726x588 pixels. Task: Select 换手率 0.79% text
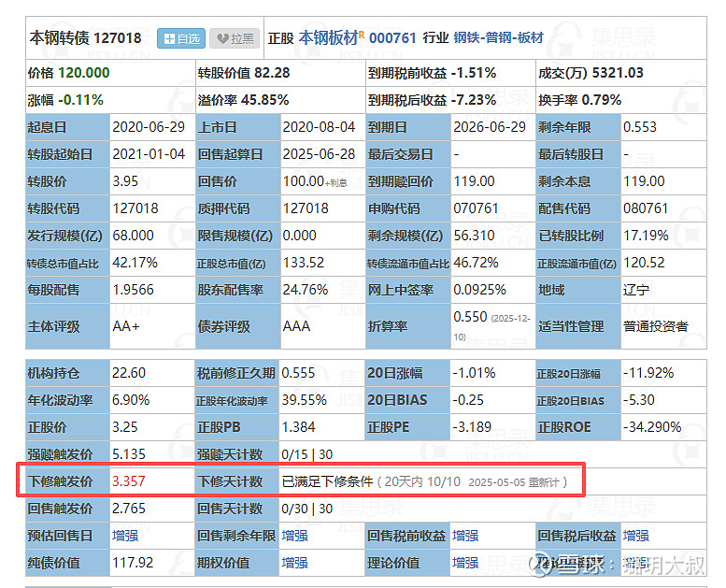coord(579,100)
